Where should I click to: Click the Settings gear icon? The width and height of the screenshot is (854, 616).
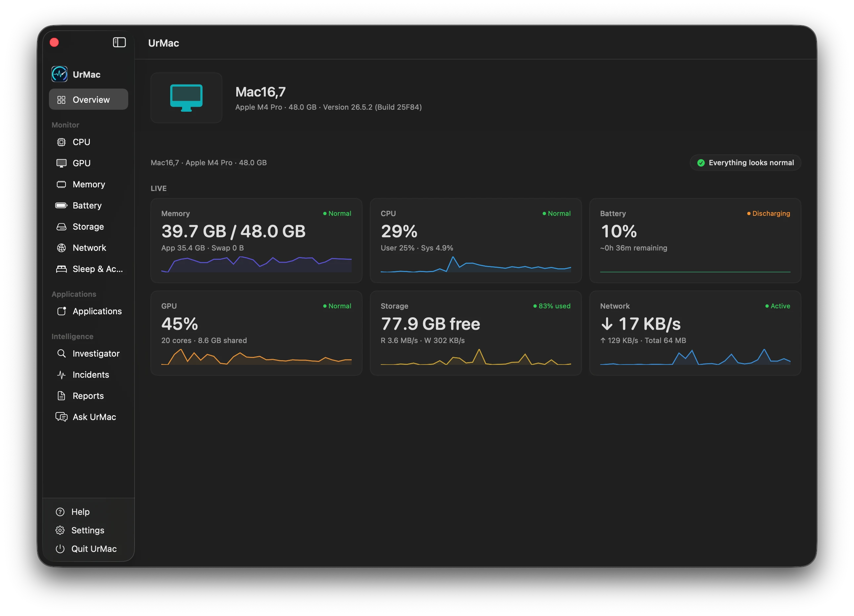click(x=60, y=530)
